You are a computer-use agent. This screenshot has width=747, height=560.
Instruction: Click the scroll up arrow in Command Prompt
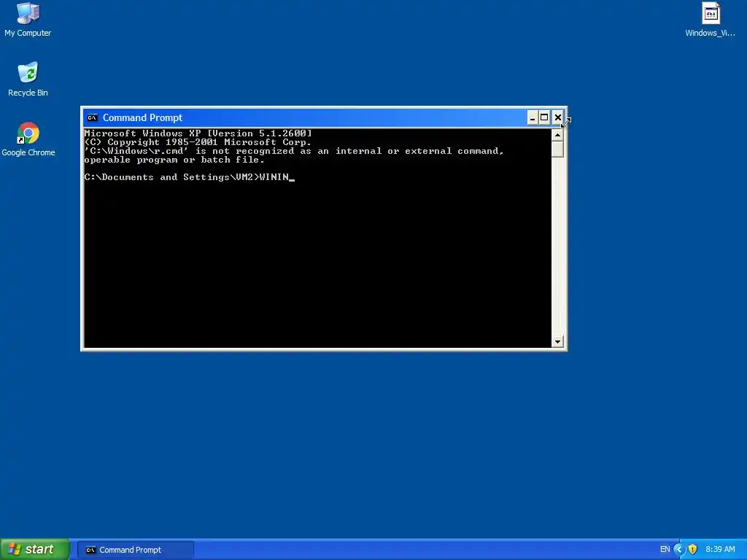[557, 135]
